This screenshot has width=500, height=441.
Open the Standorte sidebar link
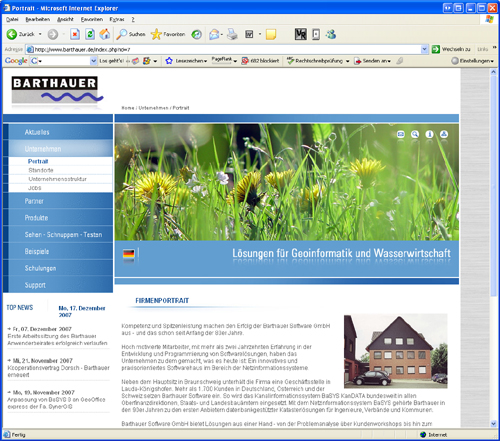41,170
